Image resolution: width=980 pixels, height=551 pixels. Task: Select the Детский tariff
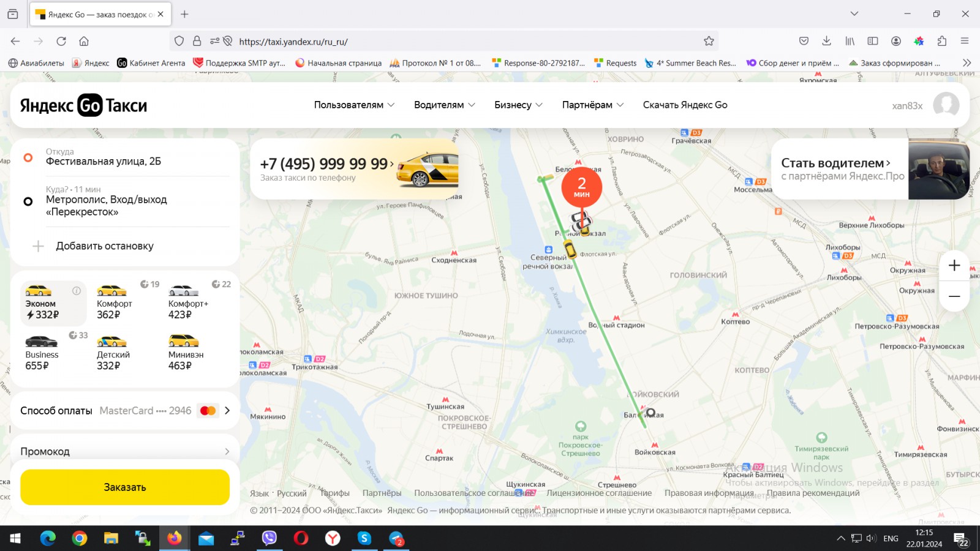pos(125,353)
